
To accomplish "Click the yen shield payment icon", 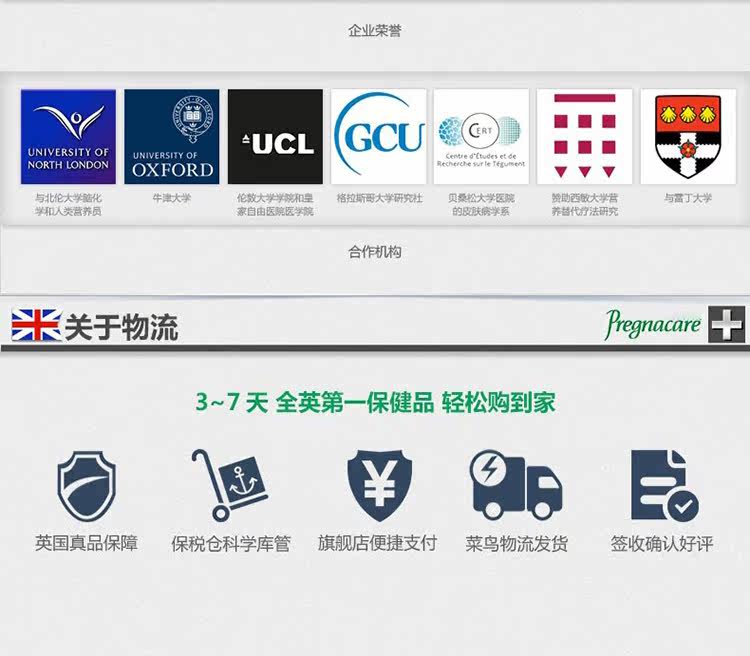I will [379, 485].
